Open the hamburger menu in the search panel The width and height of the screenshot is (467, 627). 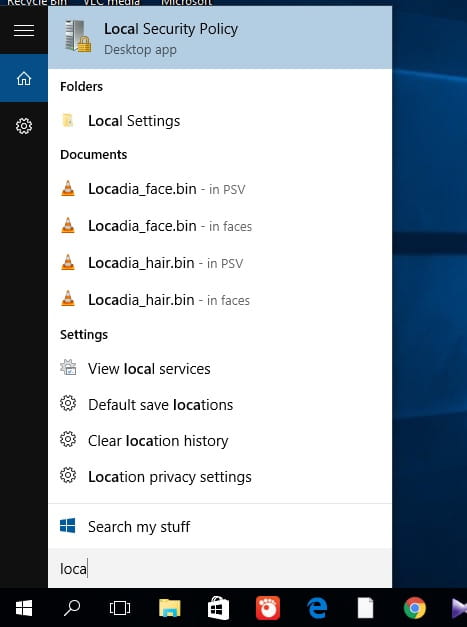pyautogui.click(x=24, y=30)
